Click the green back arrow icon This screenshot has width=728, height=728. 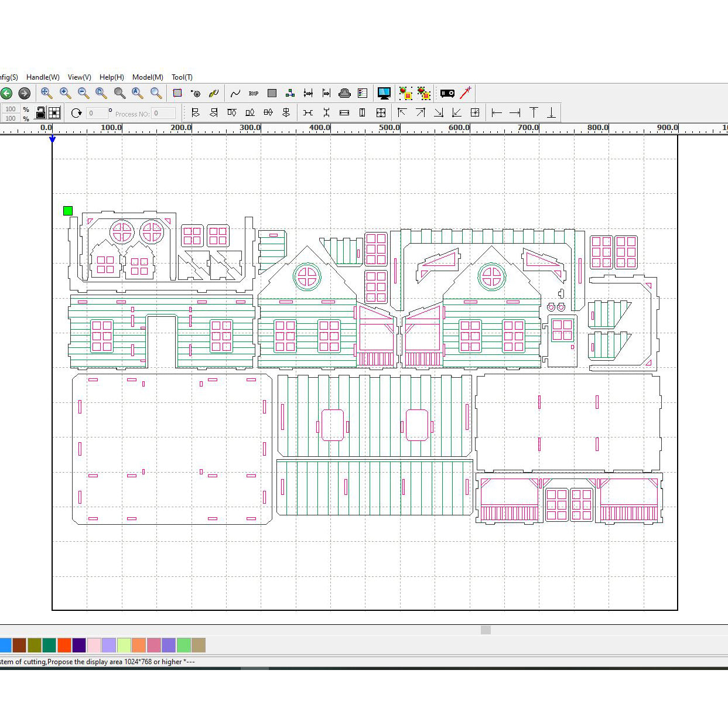(x=6, y=93)
